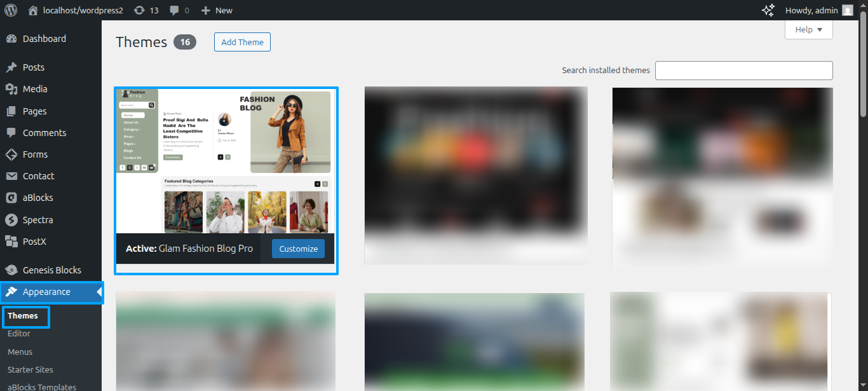Select the Menus submenu item
The width and height of the screenshot is (868, 391).
pos(20,352)
